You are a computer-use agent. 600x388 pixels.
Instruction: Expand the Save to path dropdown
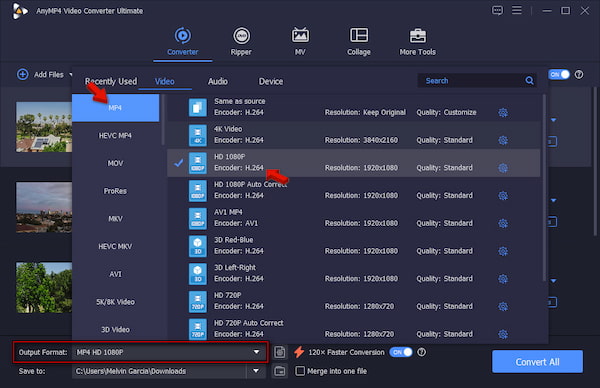[x=256, y=371]
